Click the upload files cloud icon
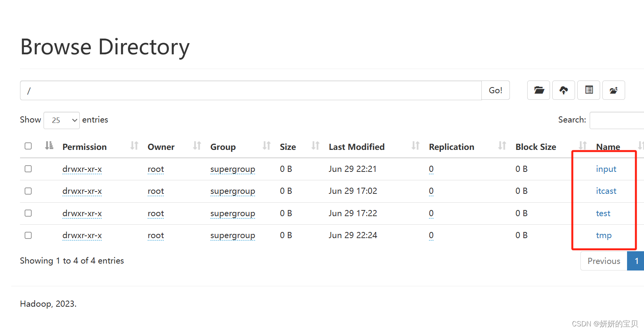The image size is (644, 331). tap(563, 90)
